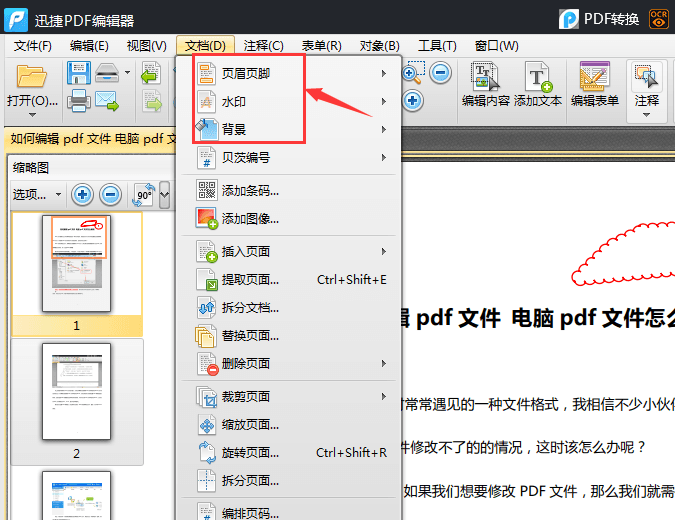The height and width of the screenshot is (520, 675).
Task: Choose 旋转页面... menu item
Action: coord(290,452)
